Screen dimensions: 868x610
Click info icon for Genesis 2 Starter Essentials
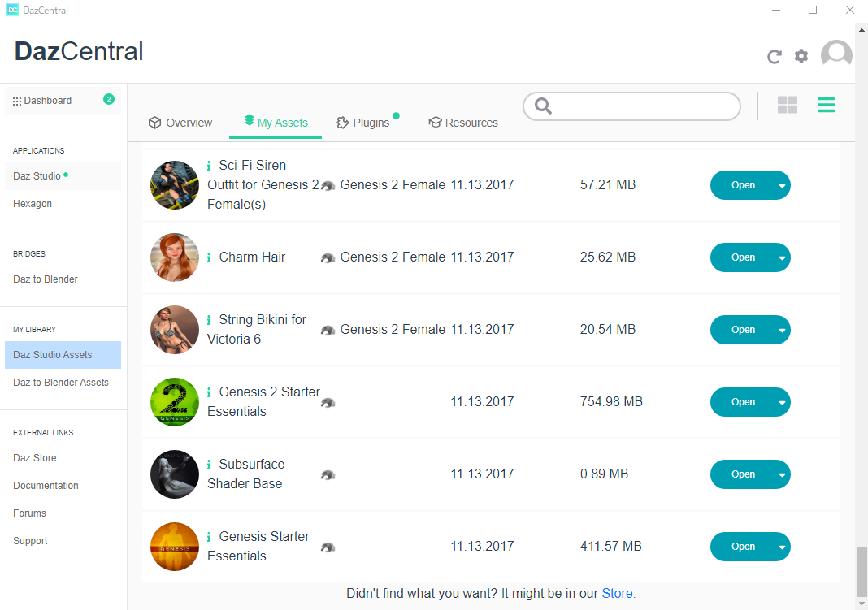[x=209, y=392]
